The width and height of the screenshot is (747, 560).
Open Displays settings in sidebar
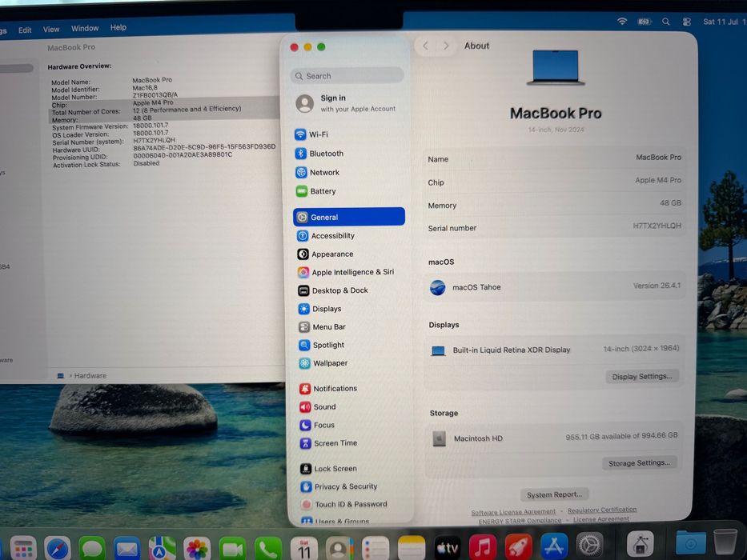coord(319,309)
